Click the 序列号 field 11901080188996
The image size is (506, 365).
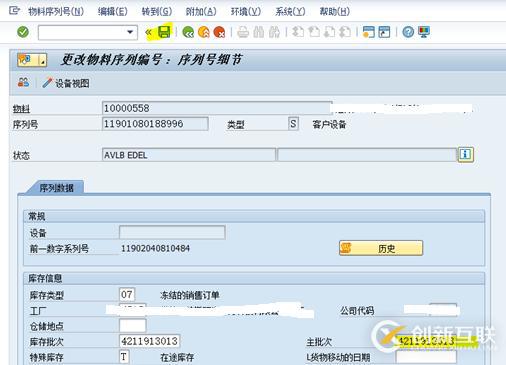coord(155,124)
